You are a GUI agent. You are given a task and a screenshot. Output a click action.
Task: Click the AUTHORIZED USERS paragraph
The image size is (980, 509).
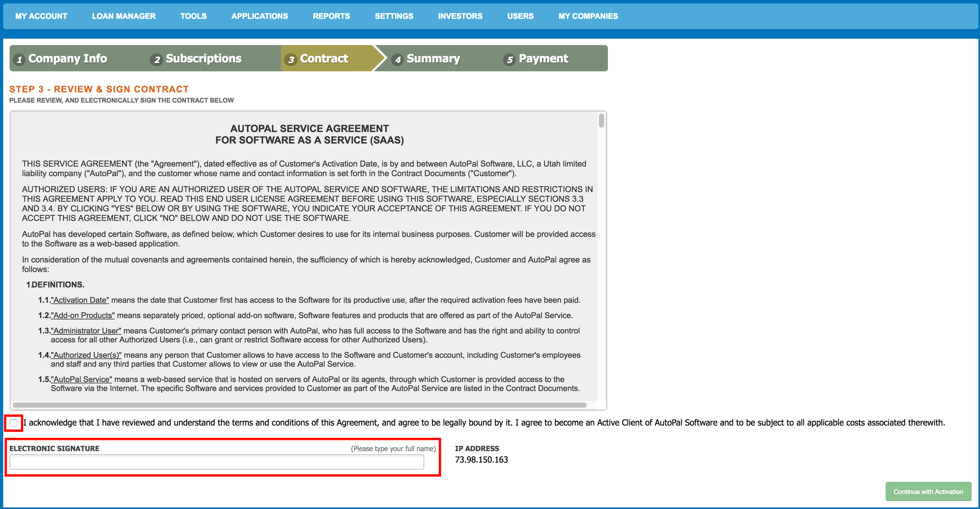(x=307, y=204)
